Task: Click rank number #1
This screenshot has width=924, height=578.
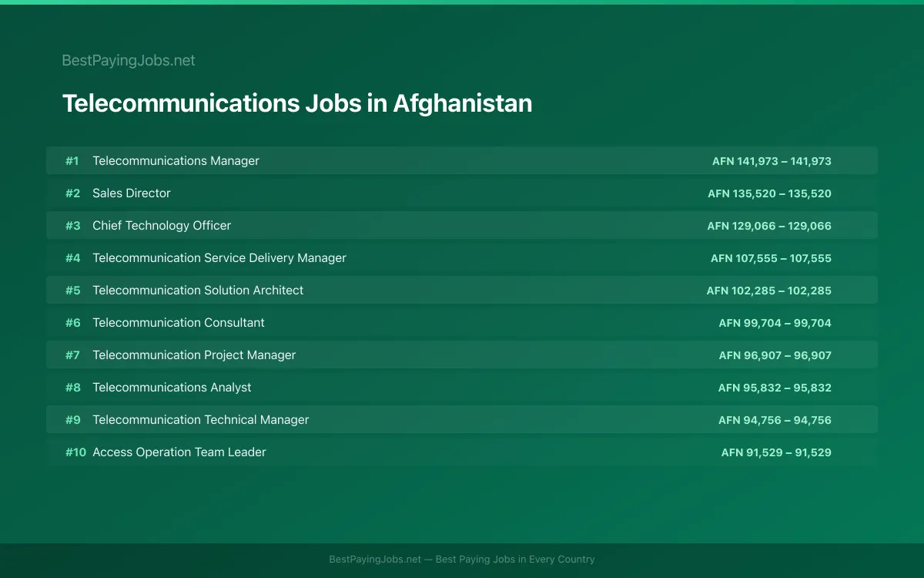Action: coord(72,161)
